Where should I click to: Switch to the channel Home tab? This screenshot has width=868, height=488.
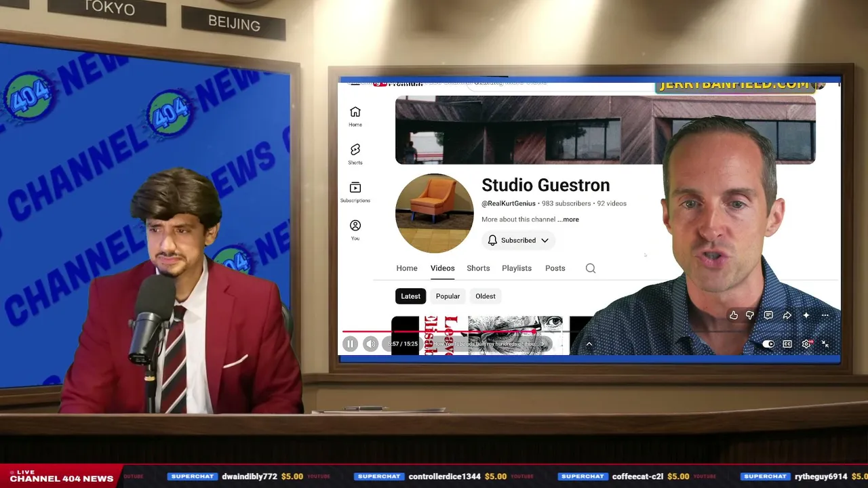(x=407, y=268)
